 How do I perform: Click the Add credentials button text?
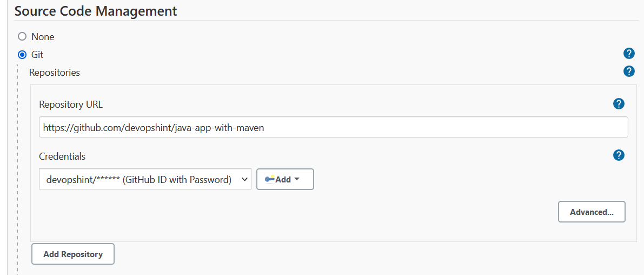click(x=283, y=180)
